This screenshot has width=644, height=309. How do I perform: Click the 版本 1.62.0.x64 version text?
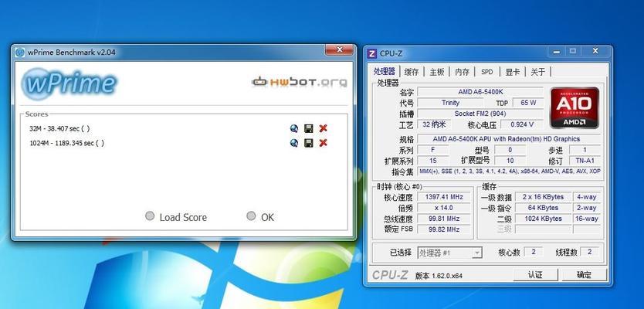pyautogui.click(x=439, y=276)
